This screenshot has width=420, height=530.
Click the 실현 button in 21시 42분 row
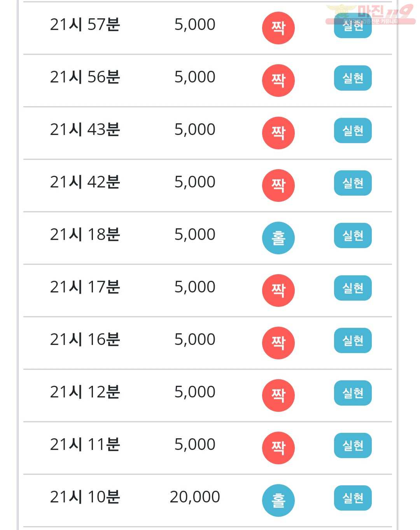(353, 183)
